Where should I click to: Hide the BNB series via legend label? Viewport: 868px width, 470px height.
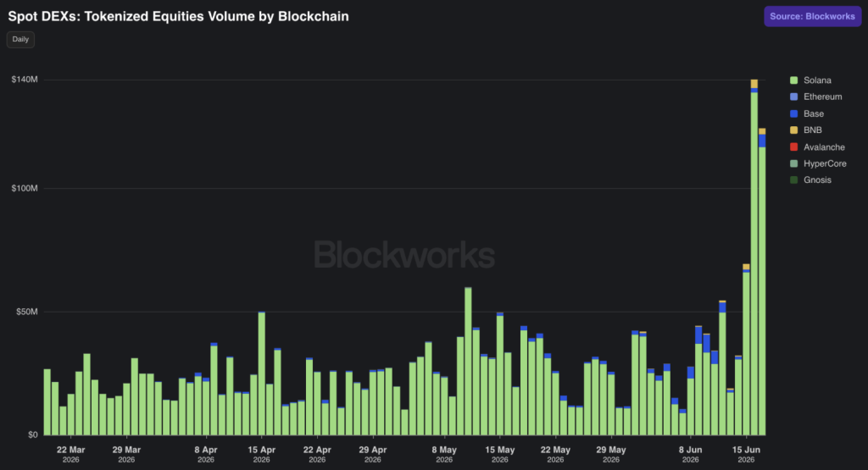tap(813, 130)
